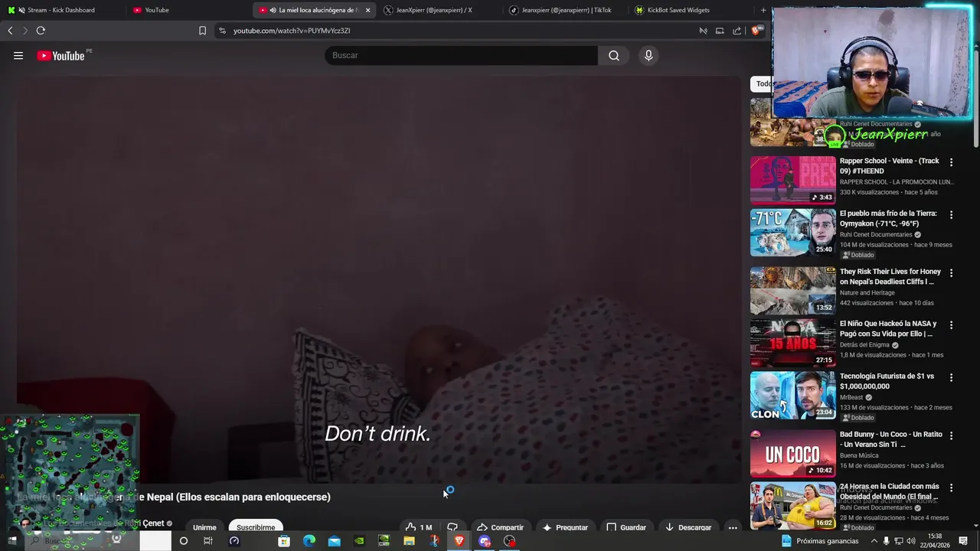Open the NVIDIA icon on the taskbar
980x551 pixels.
[x=360, y=541]
